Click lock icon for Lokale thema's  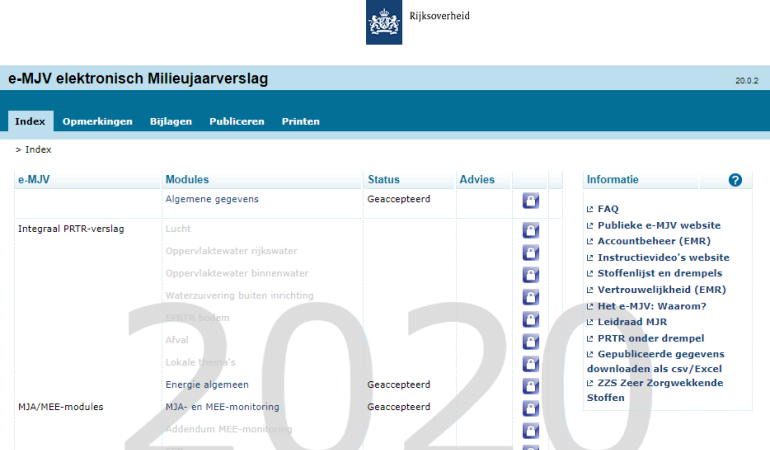pos(530,364)
